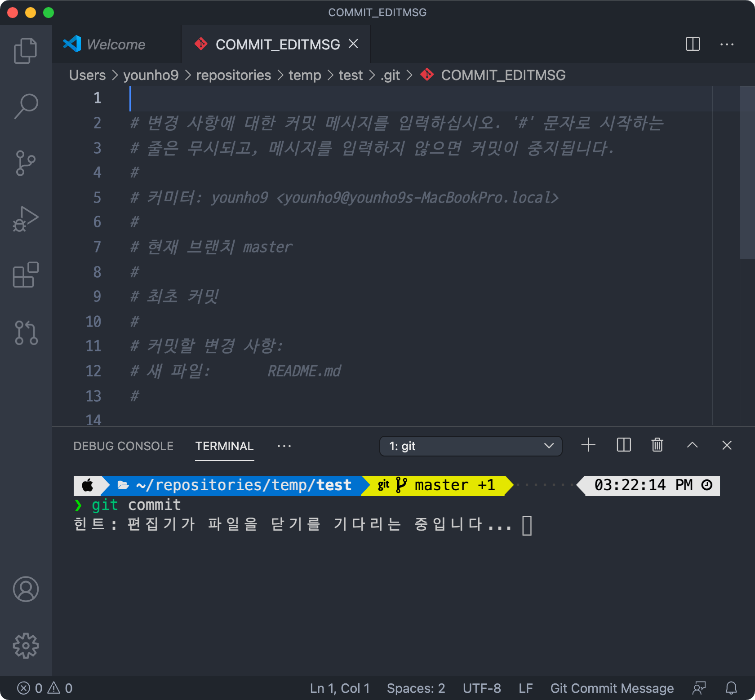
Task: Close the bottom panel
Action: pyautogui.click(x=727, y=445)
